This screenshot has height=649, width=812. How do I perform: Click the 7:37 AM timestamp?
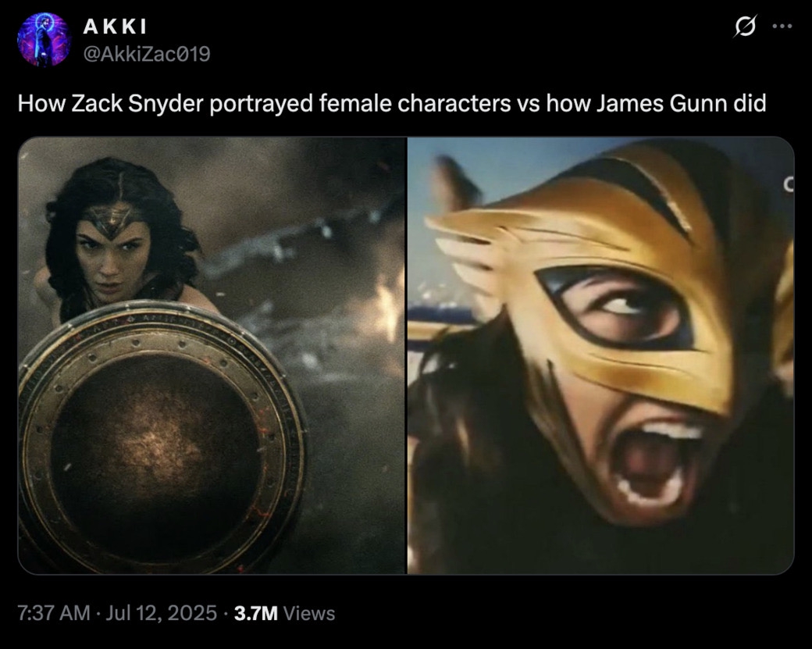pos(54,613)
